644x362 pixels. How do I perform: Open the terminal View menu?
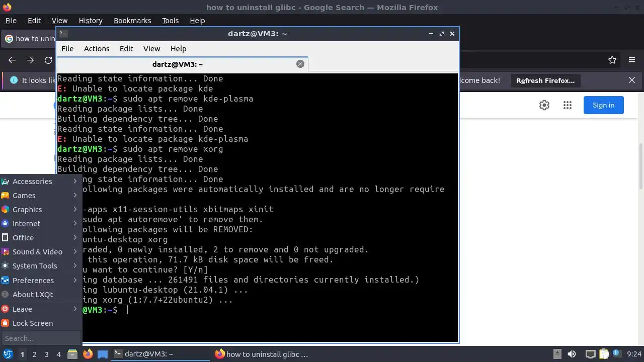coord(151,49)
